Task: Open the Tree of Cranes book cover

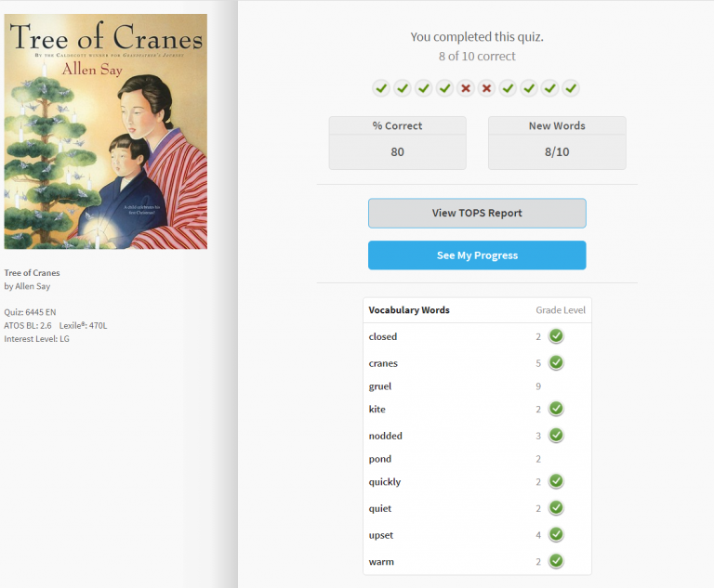Action: pos(106,132)
